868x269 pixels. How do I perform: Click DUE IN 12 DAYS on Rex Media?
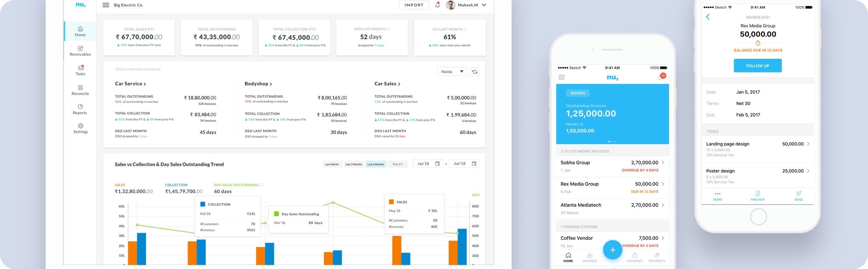[645, 191]
